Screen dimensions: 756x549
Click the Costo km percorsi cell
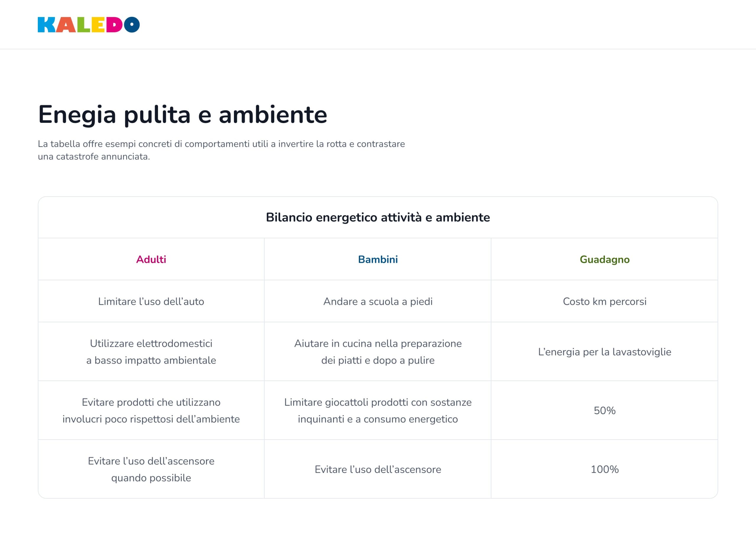[604, 301]
